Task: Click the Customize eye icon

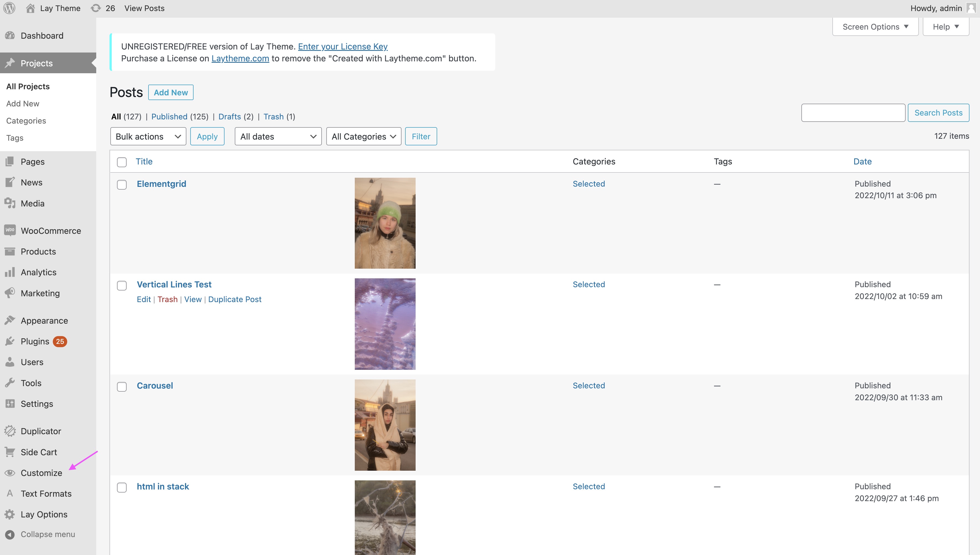Action: [10, 473]
